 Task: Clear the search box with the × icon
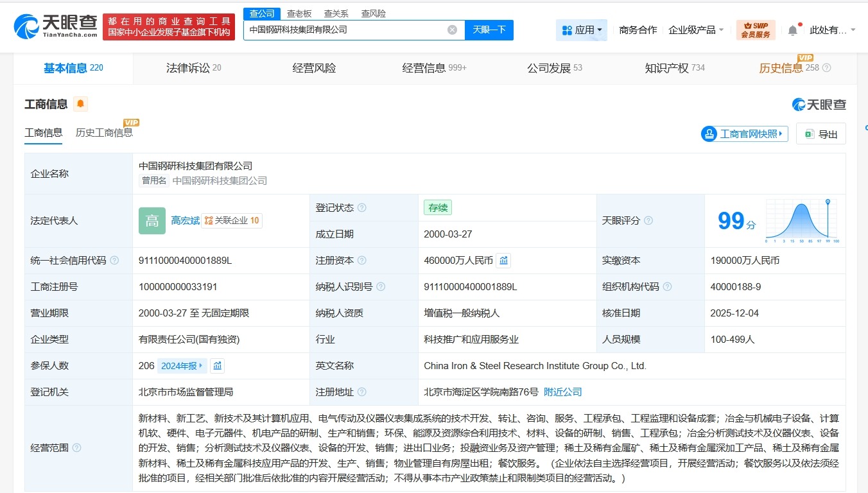pos(452,30)
